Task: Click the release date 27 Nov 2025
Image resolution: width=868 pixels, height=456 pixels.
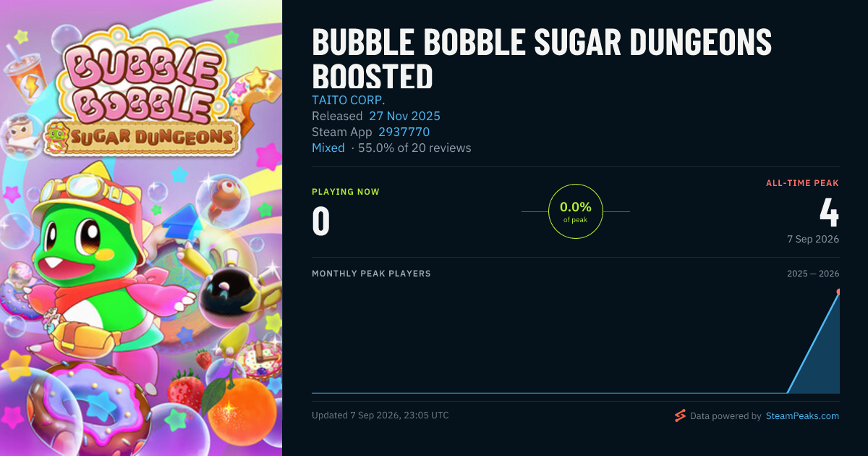Action: [x=404, y=116]
